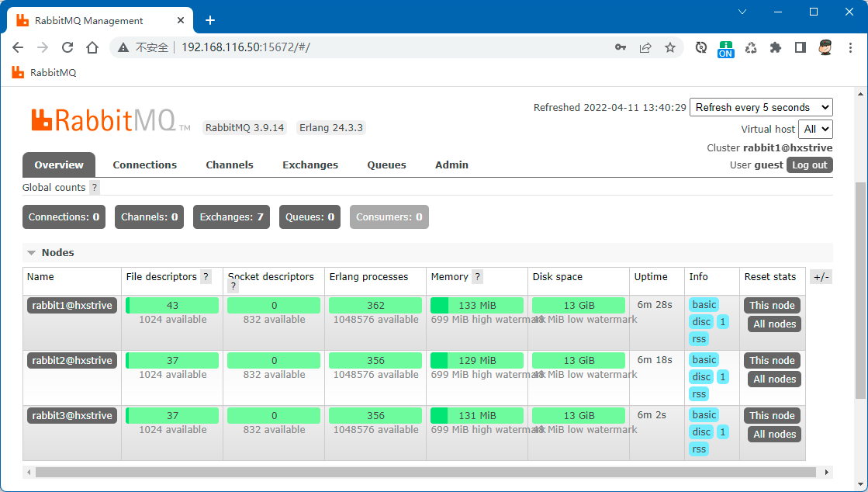868x492 pixels.
Task: Go back using browser back arrow
Action: 18,47
